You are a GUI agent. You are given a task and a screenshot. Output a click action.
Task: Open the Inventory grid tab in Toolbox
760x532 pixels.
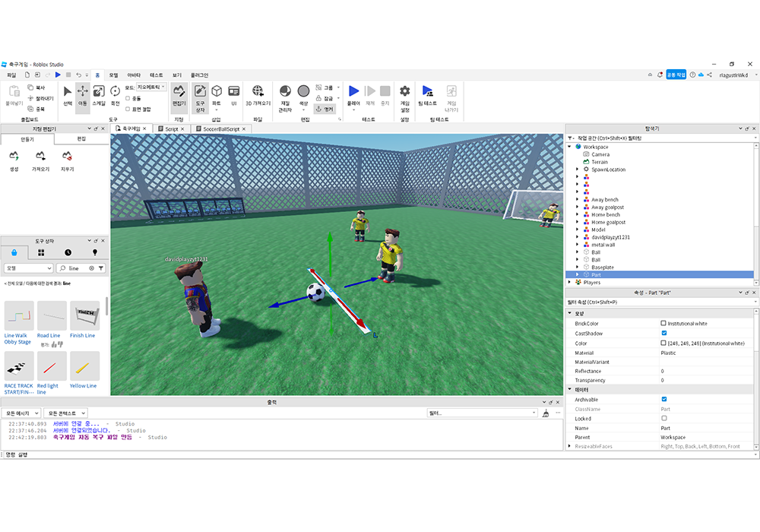coord(41,252)
